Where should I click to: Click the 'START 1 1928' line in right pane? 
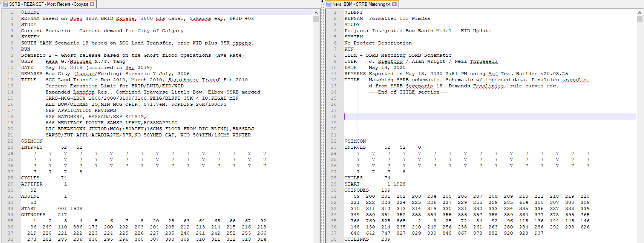(x=375, y=184)
